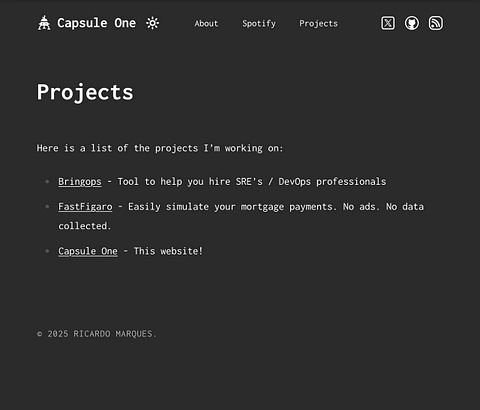Click the 'This website!' text
The image size is (480, 410).
(168, 251)
